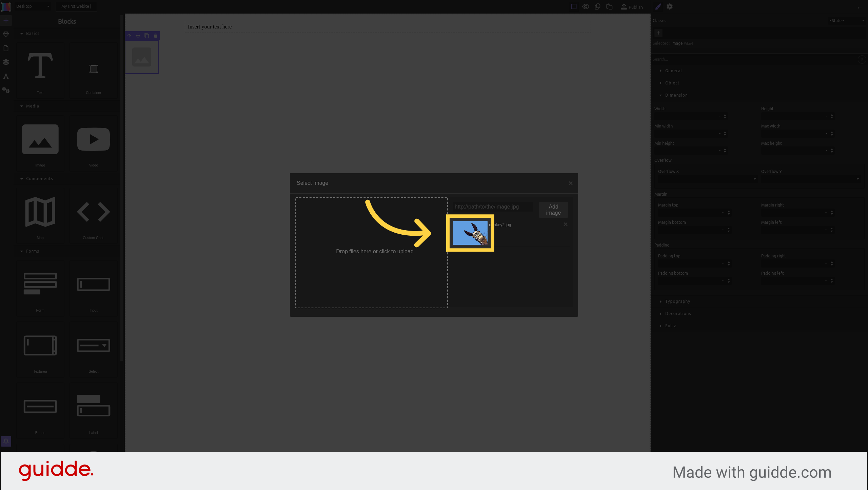868x490 pixels.
Task: Open the Layer Manager panel
Action: click(6, 62)
